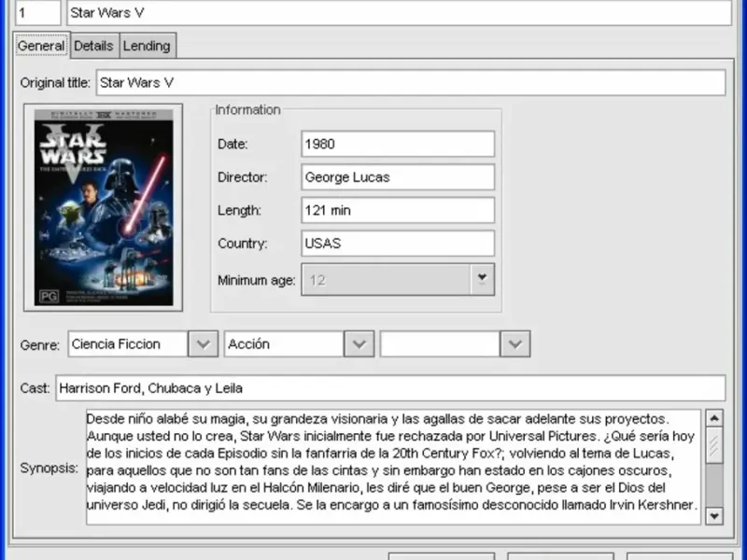Click the Synopsis scrollbar thumb
This screenshot has width=747, height=560.
(x=714, y=445)
